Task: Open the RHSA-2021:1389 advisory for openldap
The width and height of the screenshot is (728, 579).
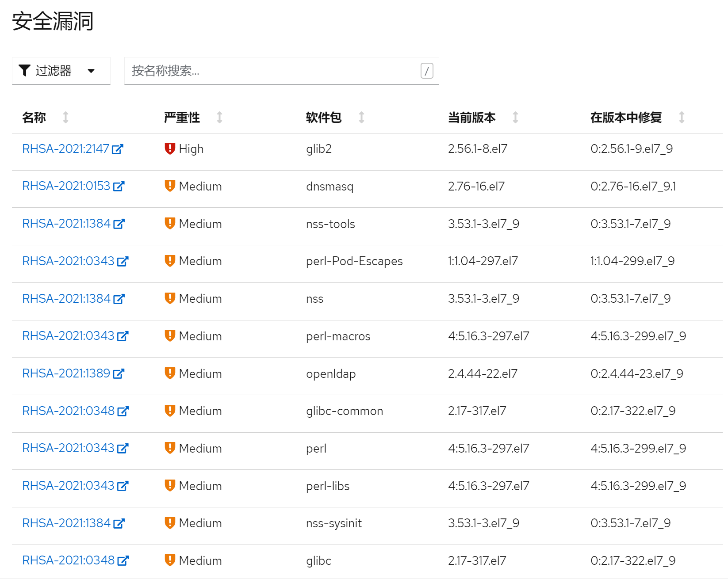Action: (x=66, y=373)
